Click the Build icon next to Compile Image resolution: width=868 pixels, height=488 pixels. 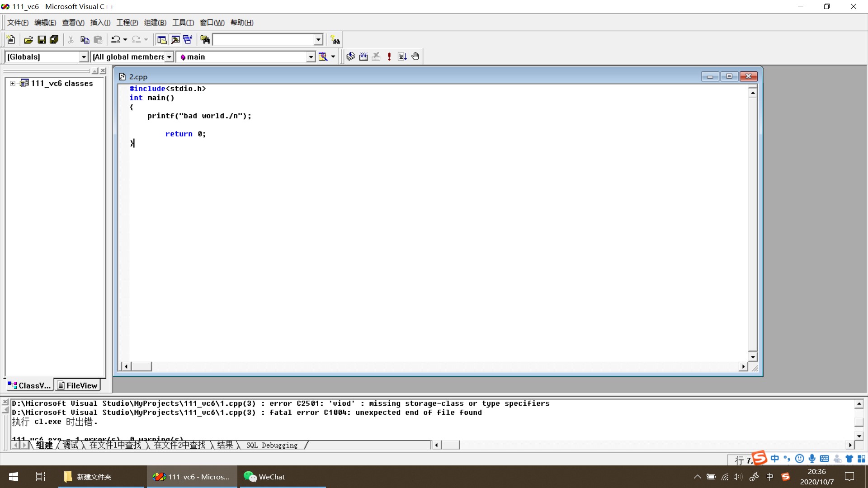tap(363, 56)
